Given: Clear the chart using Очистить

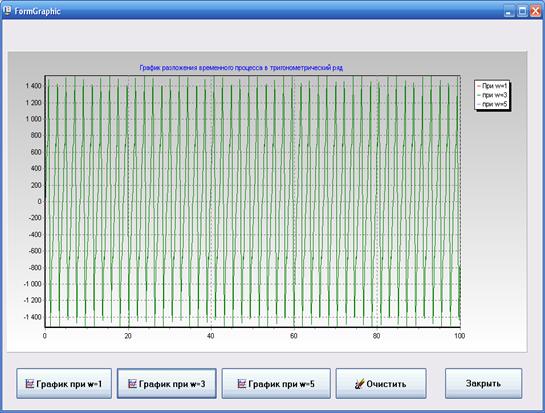Looking at the screenshot, I should [x=381, y=383].
